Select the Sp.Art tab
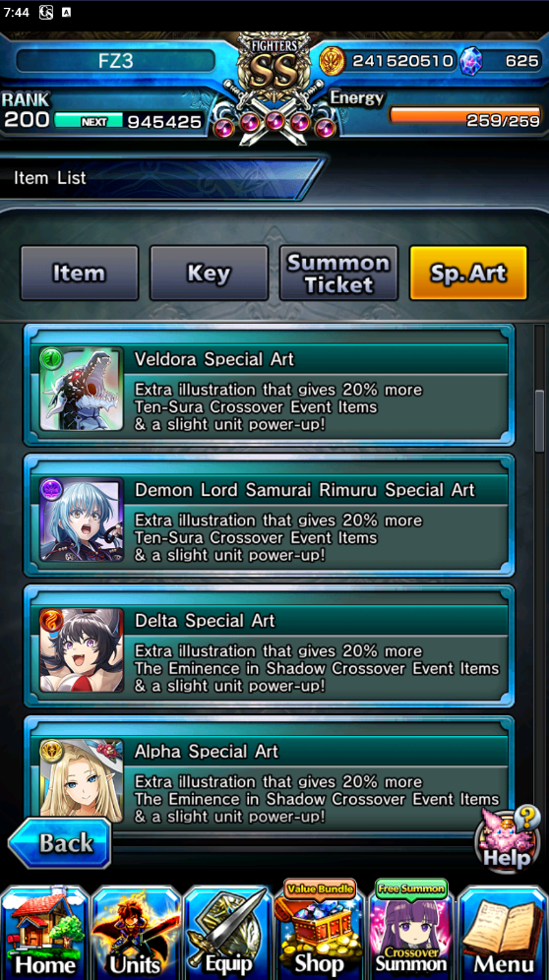This screenshot has width=549, height=980. [x=468, y=274]
